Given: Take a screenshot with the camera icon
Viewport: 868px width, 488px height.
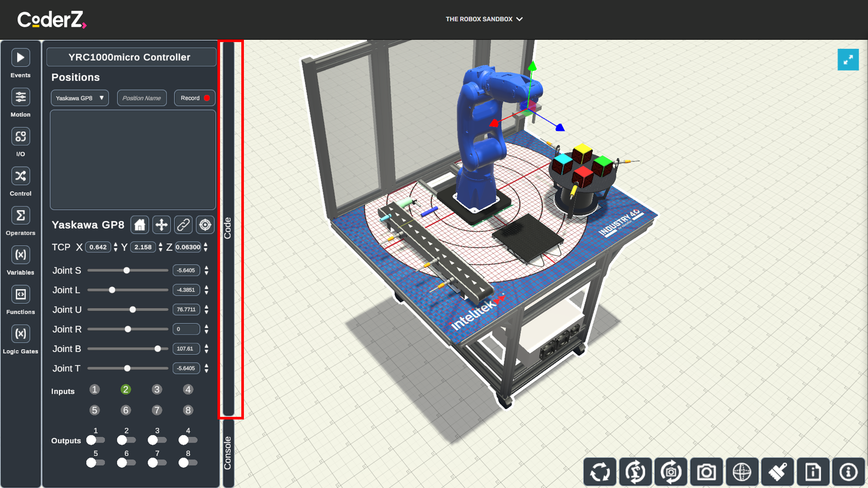Looking at the screenshot, I should tap(706, 472).
